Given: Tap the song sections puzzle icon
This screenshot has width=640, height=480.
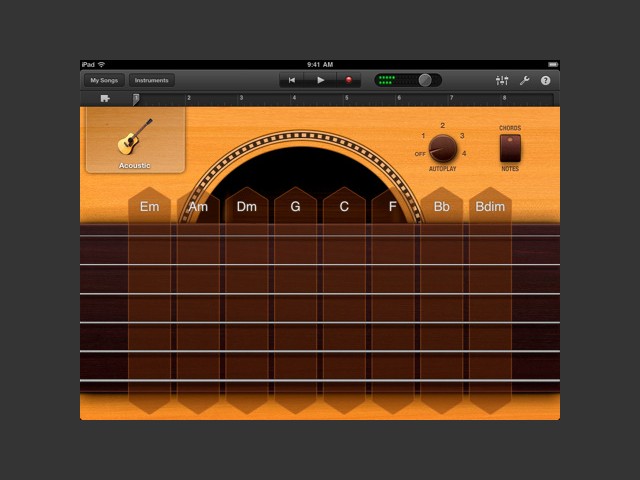Looking at the screenshot, I should (104, 98).
